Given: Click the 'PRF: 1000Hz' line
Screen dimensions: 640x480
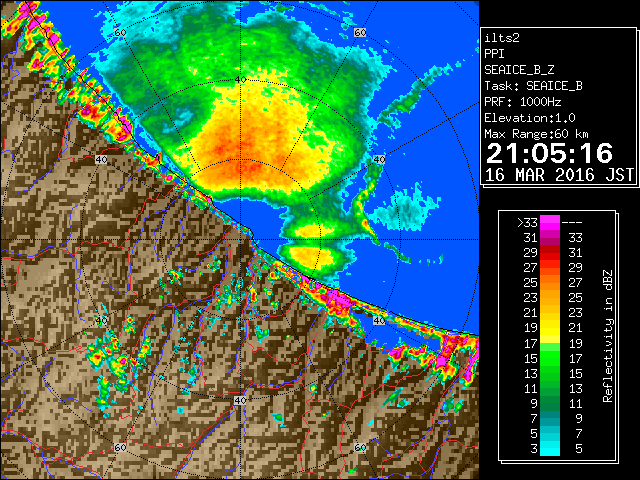Looking at the screenshot, I should [x=522, y=102].
